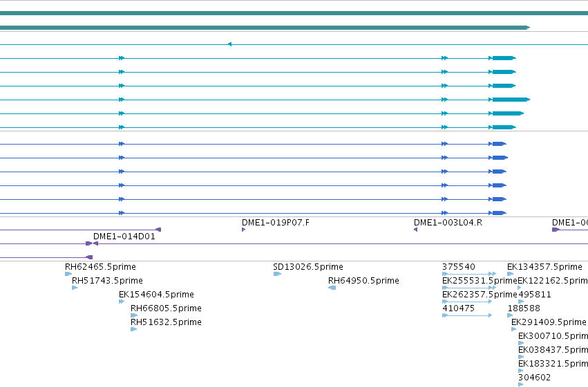Click the DME1-014D01 clone label
Viewport: 588px width, 388px height.
(x=124, y=237)
